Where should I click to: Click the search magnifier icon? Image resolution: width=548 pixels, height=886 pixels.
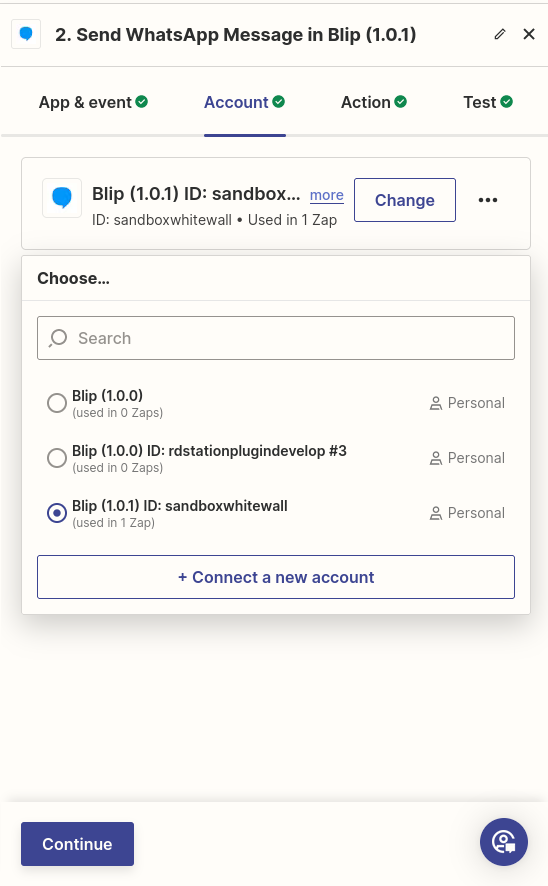[58, 338]
